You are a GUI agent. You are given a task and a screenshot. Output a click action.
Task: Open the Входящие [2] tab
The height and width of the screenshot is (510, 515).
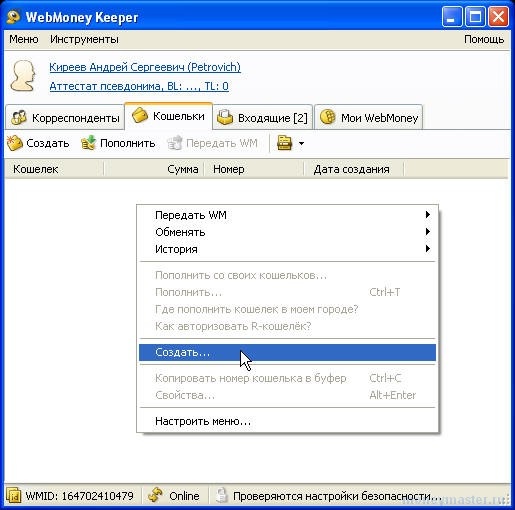263,118
